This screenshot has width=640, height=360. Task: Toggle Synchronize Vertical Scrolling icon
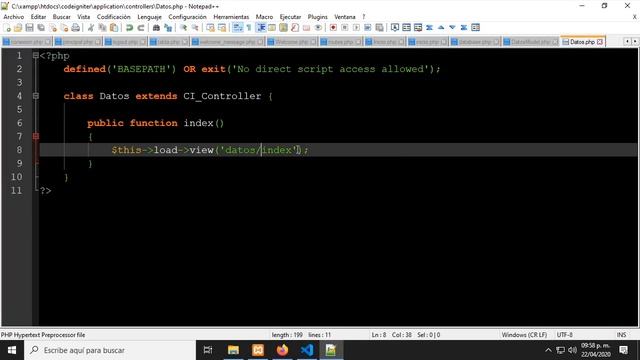[x=210, y=28]
